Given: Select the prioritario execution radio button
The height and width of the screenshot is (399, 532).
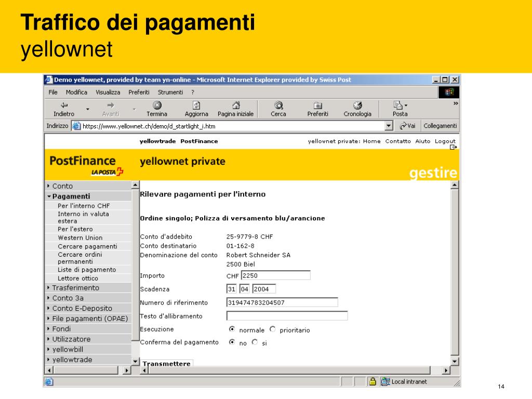Looking at the screenshot, I should 272,329.
